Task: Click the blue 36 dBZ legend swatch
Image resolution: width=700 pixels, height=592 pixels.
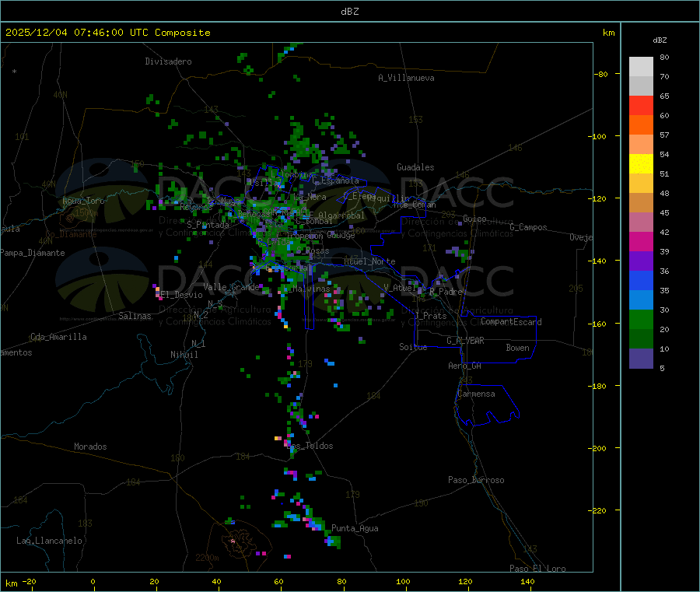Action: click(641, 280)
